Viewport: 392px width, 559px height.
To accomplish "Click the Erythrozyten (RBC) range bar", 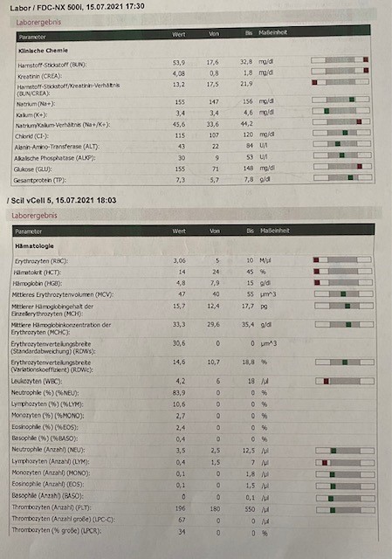I will pos(342,260).
